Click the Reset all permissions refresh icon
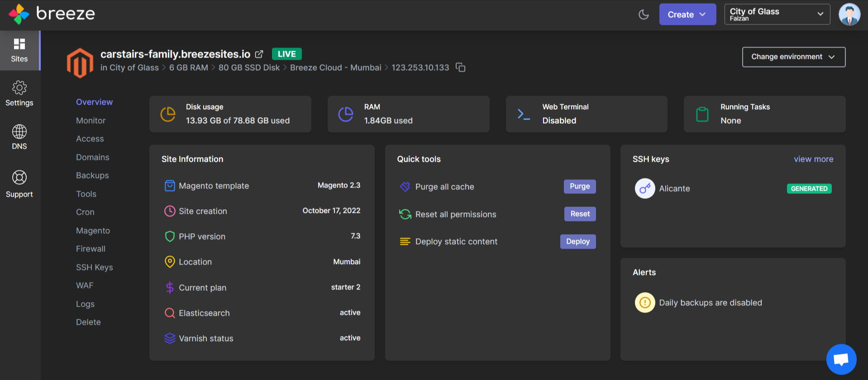 [405, 214]
